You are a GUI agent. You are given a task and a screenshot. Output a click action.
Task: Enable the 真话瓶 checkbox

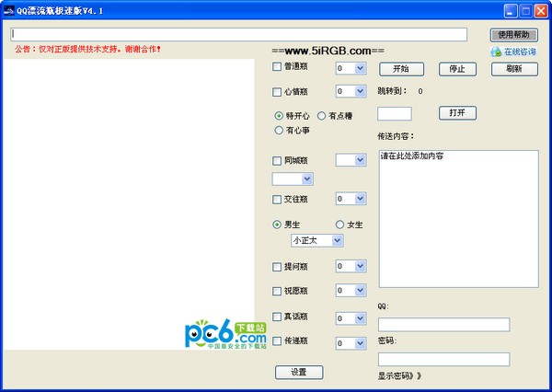pyautogui.click(x=277, y=317)
